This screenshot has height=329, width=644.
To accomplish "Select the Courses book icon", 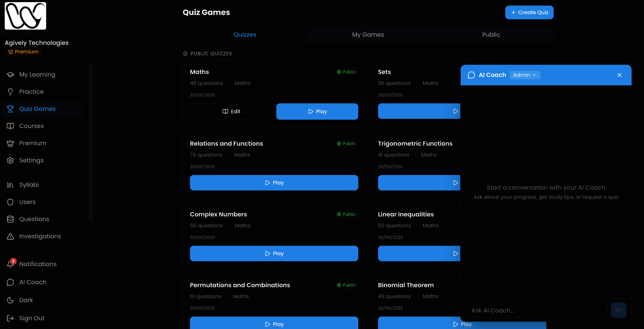I will pos(10,126).
